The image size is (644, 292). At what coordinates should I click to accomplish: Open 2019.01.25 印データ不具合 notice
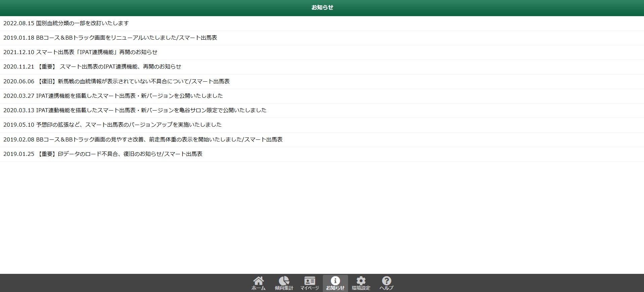pyautogui.click(x=103, y=154)
